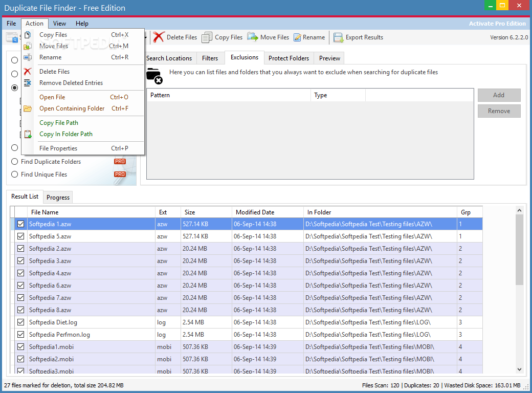Click the Delete Files toolbar red X icon
Image resolution: width=532 pixels, height=393 pixels.
(x=159, y=37)
